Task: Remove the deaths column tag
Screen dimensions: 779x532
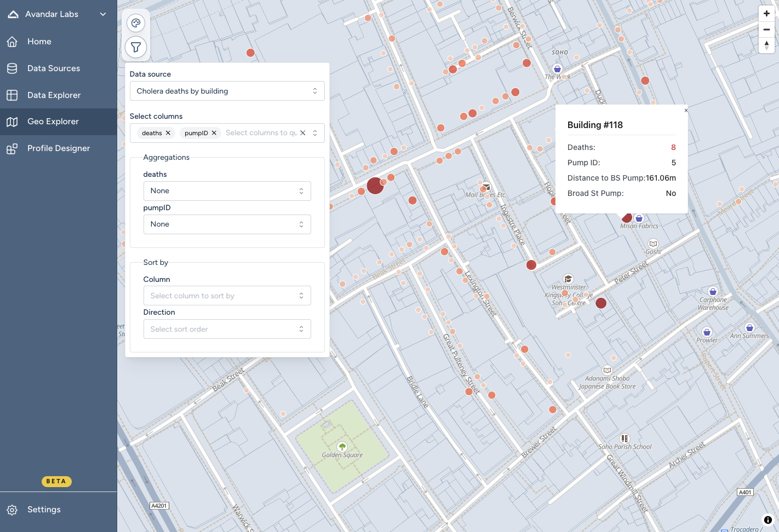Action: 168,133
